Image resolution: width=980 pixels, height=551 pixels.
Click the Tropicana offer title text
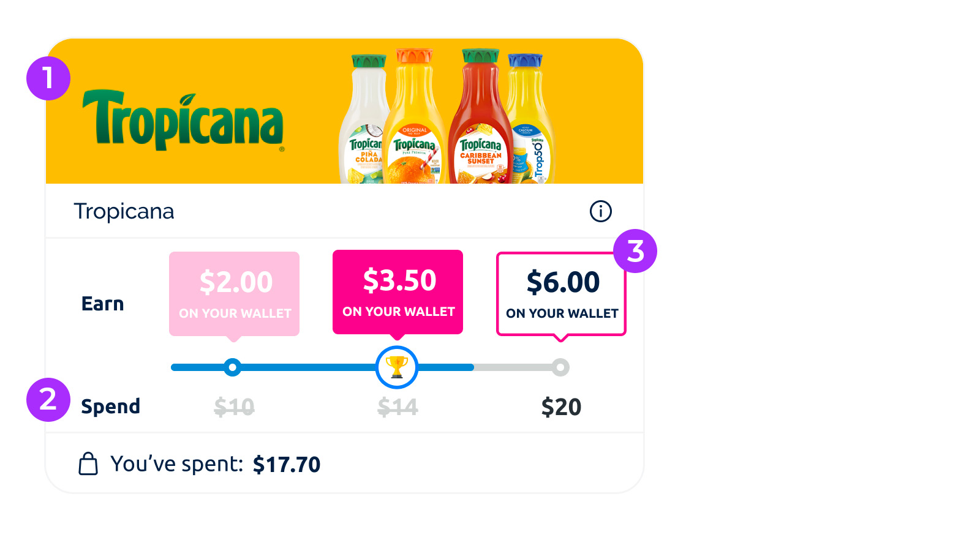(x=124, y=211)
